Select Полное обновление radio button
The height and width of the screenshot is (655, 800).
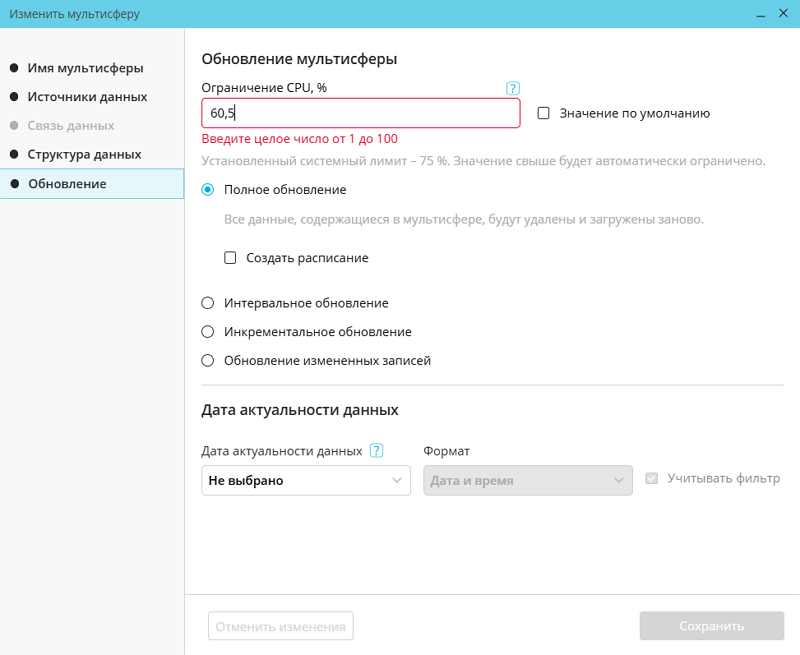click(x=208, y=189)
